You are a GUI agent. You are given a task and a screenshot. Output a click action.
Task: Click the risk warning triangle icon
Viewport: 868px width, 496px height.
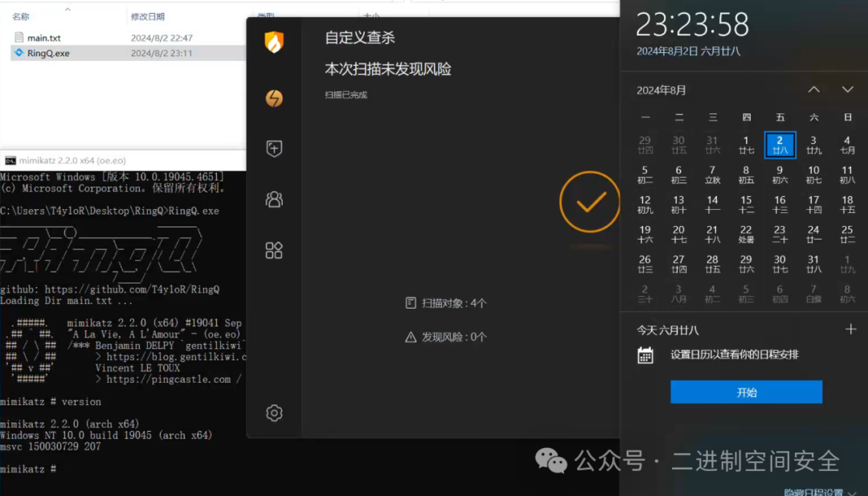point(411,337)
